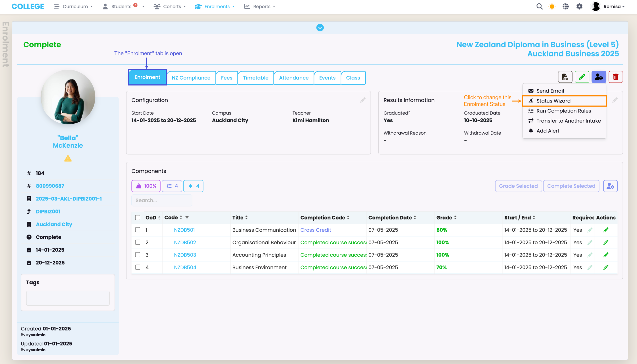Screen dimensions: 637x364
Task: Click the PDF export icon button
Action: (x=565, y=77)
